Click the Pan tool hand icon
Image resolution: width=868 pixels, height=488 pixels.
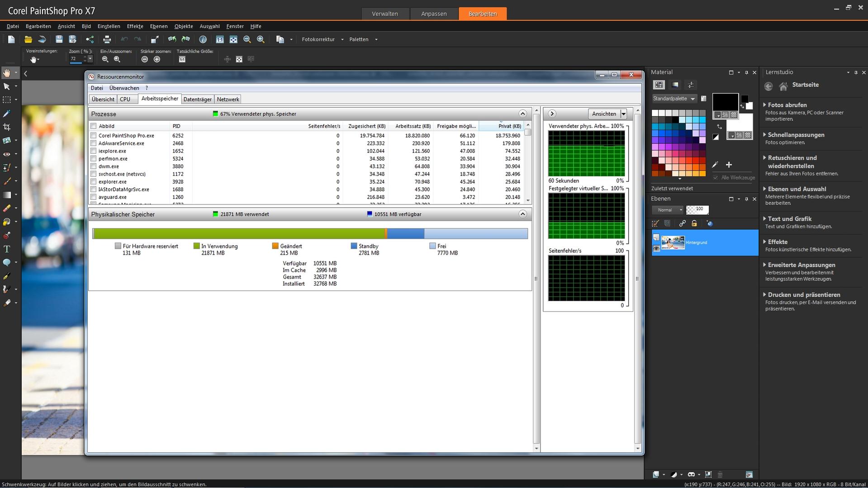click(7, 73)
